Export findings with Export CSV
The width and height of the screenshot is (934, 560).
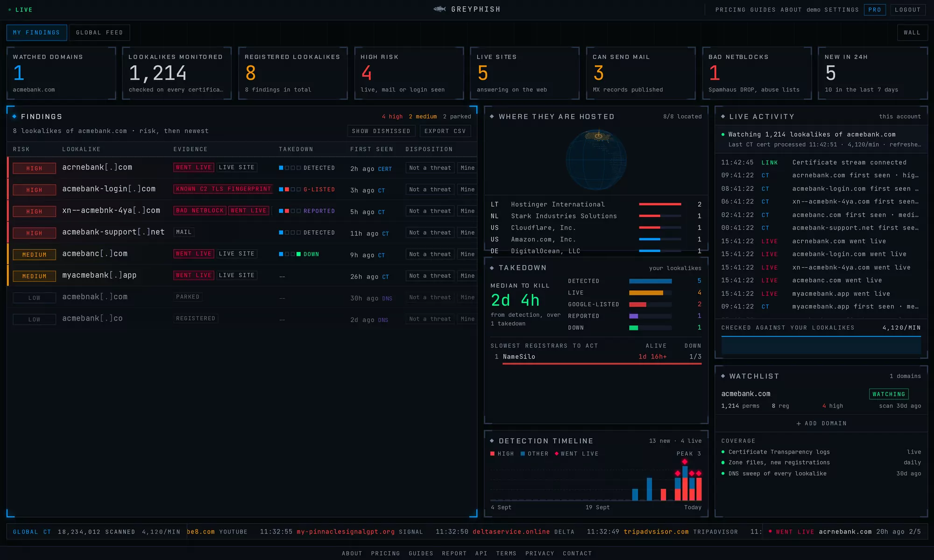(445, 131)
